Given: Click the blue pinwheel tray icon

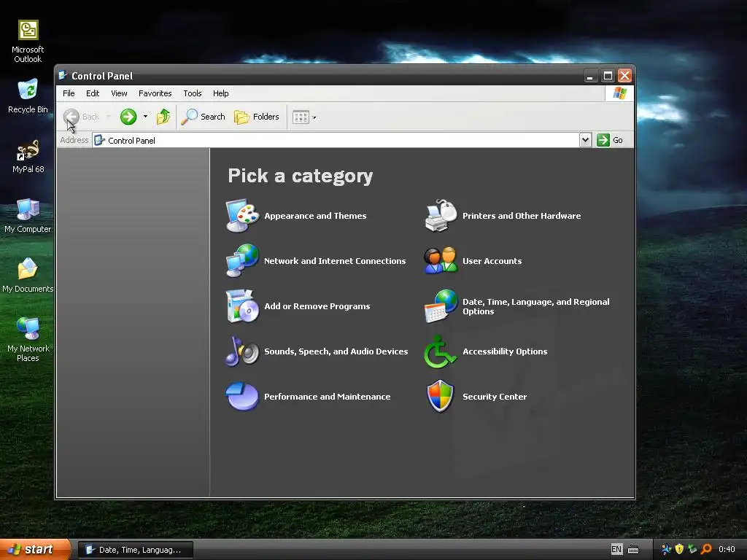Looking at the screenshot, I should [x=666, y=549].
